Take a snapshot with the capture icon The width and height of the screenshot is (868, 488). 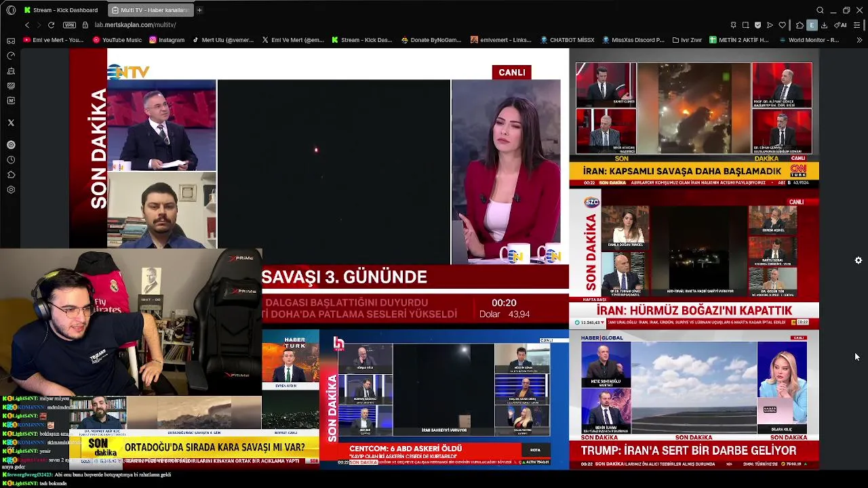(x=745, y=25)
